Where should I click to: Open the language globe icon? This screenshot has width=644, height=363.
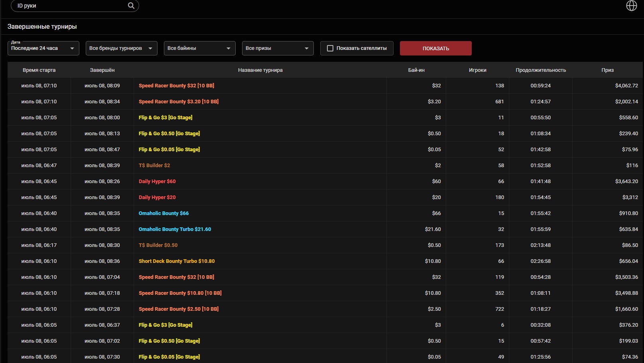tap(632, 6)
